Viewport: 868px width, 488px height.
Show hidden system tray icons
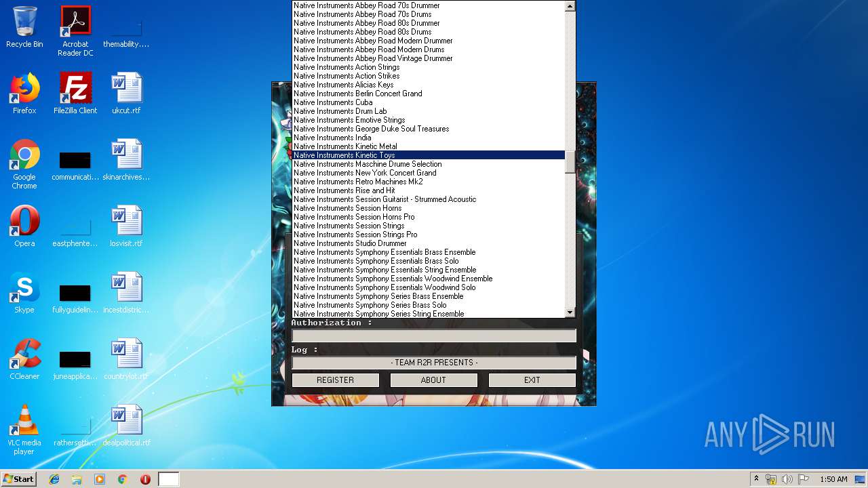757,479
